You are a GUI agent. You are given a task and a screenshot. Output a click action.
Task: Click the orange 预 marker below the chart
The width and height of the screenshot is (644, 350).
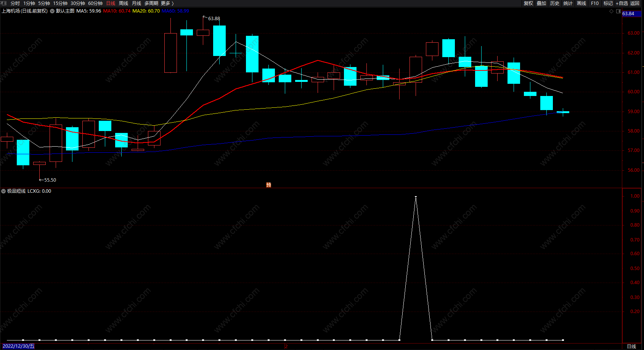pos(269,185)
